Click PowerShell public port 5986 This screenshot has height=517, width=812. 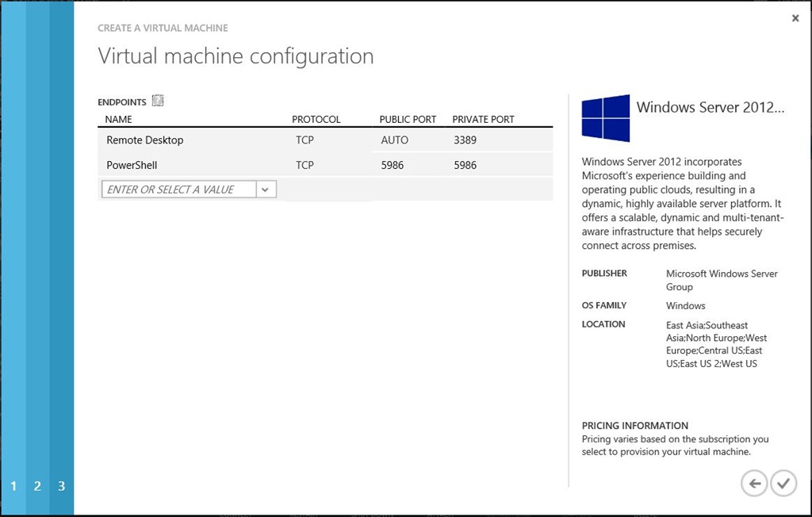pyautogui.click(x=393, y=165)
